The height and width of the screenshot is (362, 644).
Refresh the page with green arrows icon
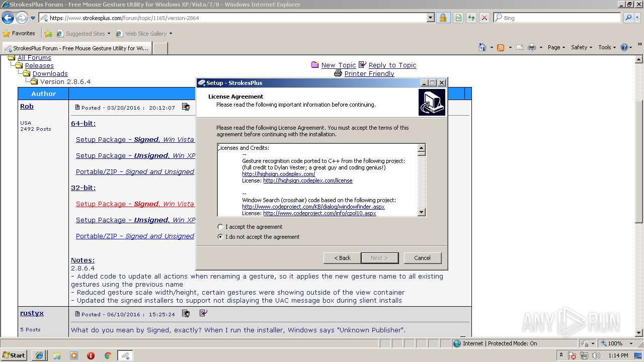coord(471,18)
